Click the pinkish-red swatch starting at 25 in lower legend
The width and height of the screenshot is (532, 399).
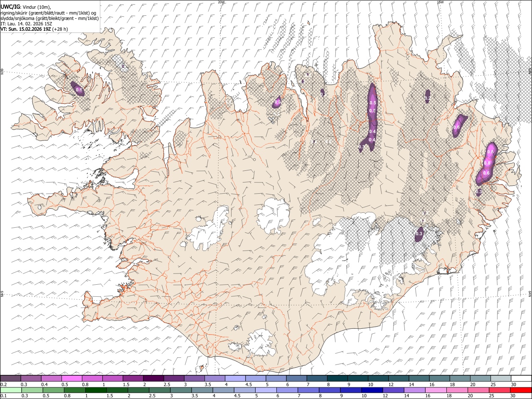click(499, 390)
